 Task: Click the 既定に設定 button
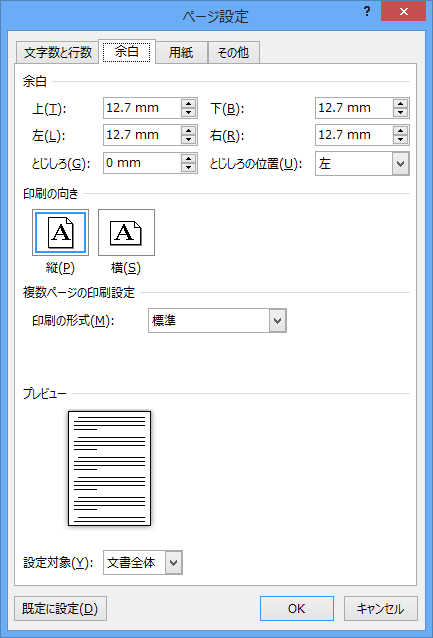click(60, 608)
